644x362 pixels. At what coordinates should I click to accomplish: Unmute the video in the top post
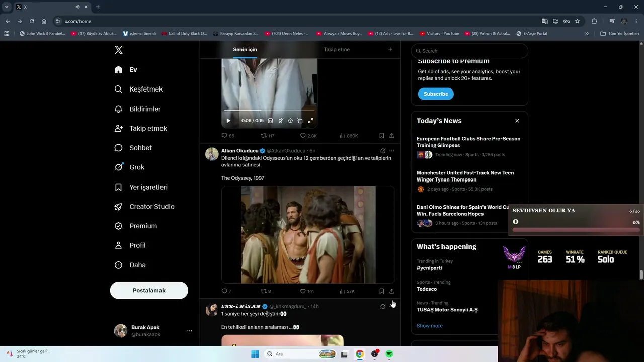(281, 121)
